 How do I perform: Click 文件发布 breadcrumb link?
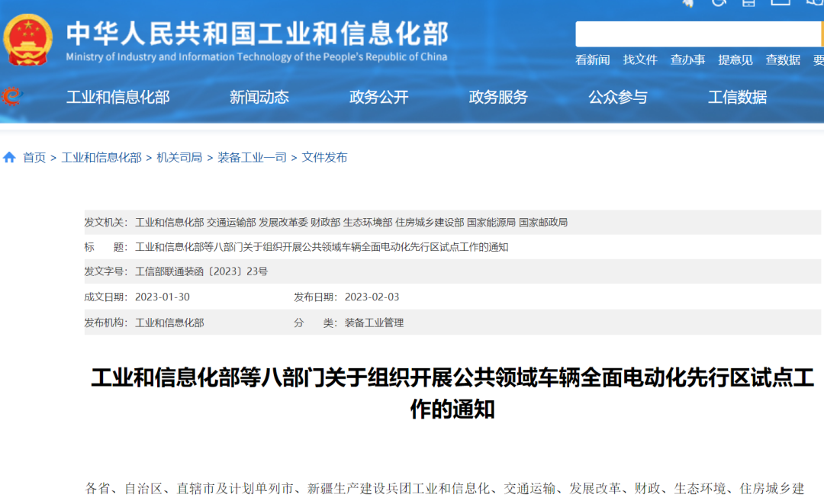click(x=324, y=158)
